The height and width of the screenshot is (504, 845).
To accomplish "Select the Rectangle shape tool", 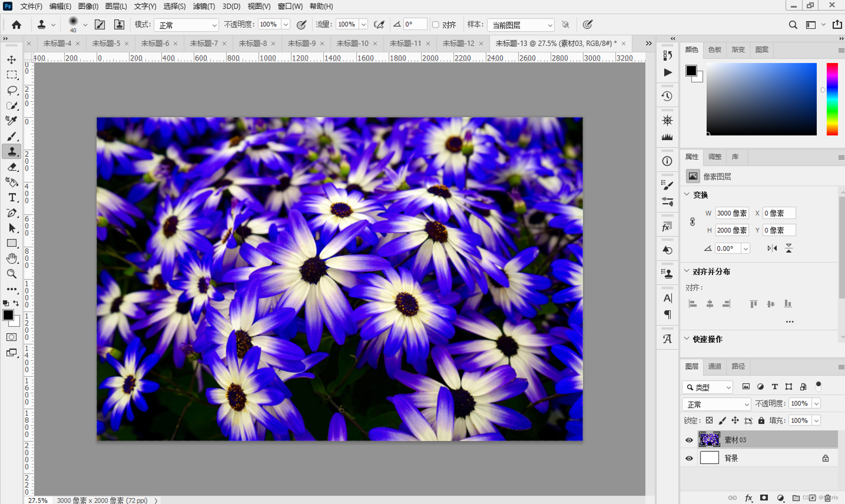I will click(12, 244).
